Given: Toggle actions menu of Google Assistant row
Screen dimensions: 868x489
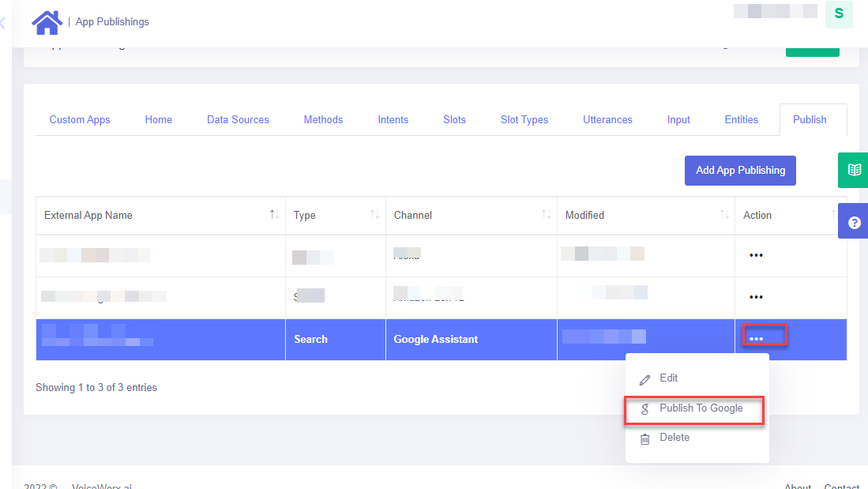Looking at the screenshot, I should 756,339.
